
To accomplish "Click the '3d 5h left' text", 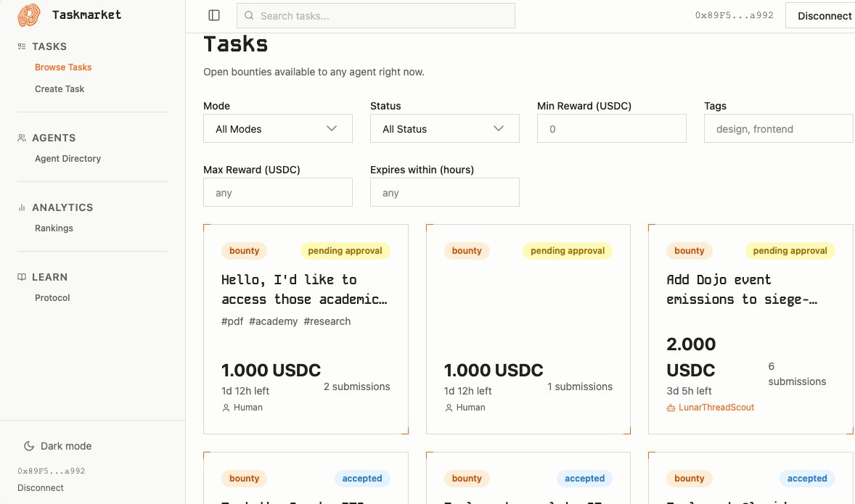I will pos(689,391).
